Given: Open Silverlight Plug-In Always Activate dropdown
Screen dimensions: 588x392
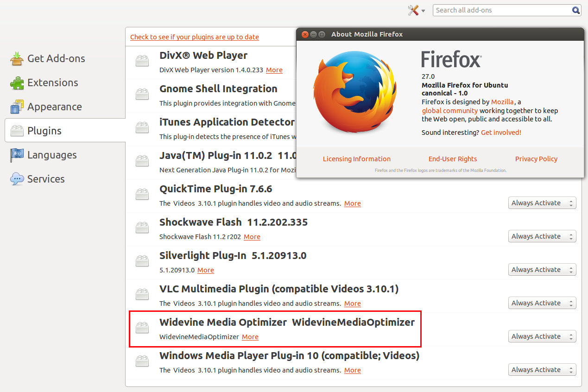Looking at the screenshot, I should [542, 270].
